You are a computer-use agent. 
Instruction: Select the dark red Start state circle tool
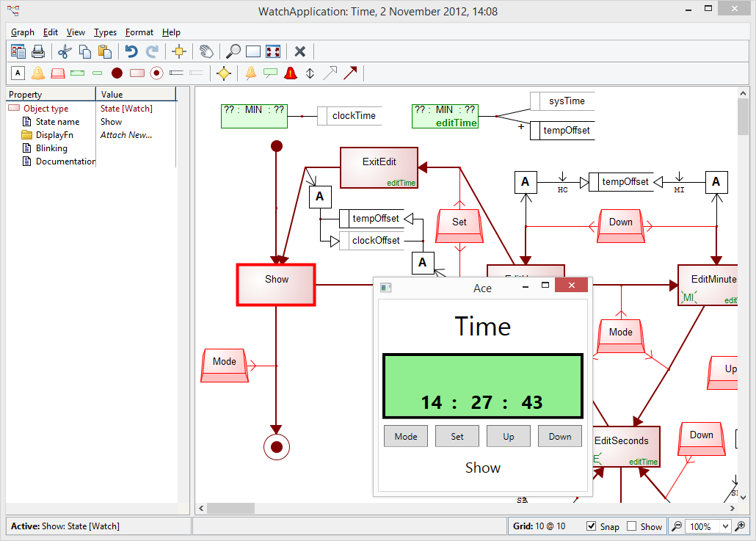coord(117,73)
